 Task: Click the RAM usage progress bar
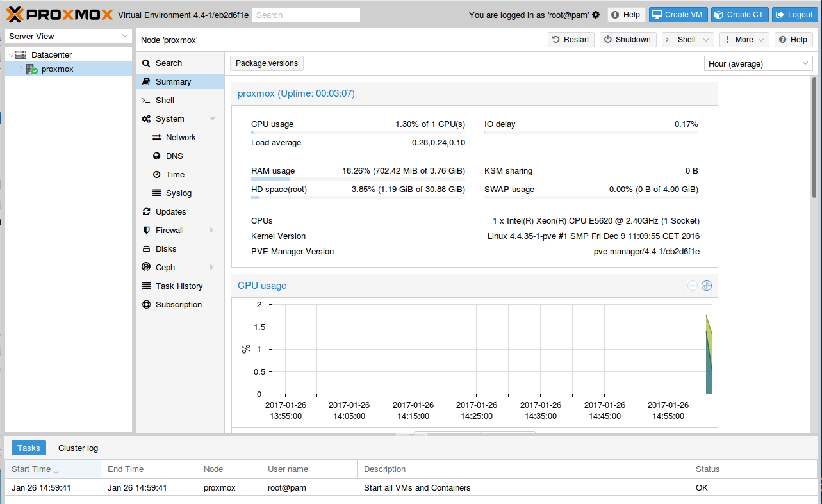pyautogui.click(x=358, y=179)
